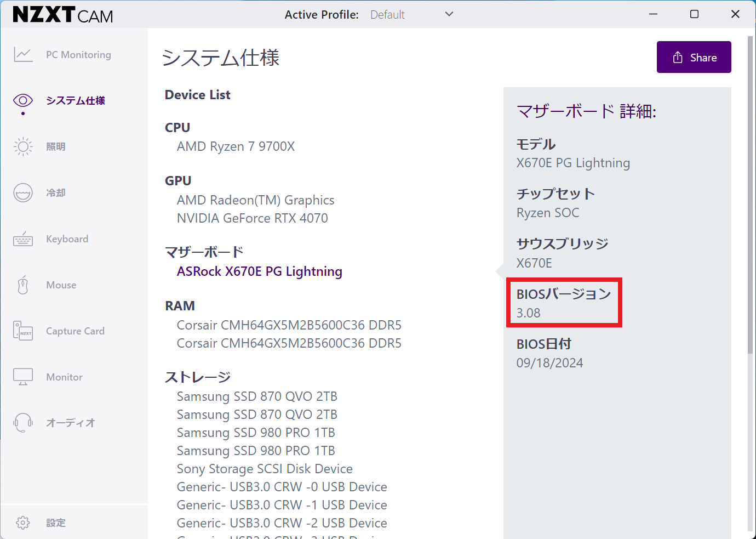Switch to the Mouse page
The image size is (756, 539).
61,285
